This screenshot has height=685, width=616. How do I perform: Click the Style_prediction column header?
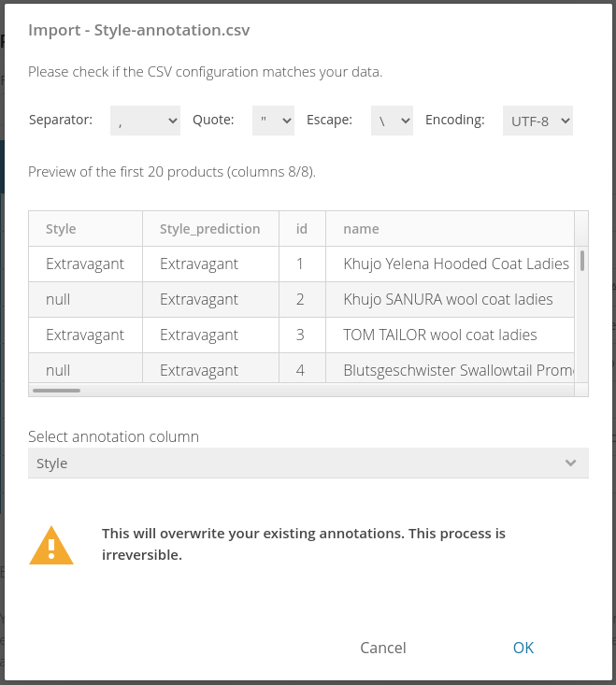[210, 229]
